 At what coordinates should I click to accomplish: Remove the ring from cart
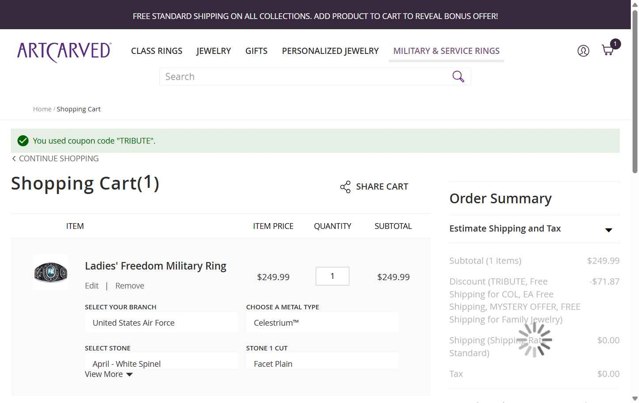pos(130,286)
